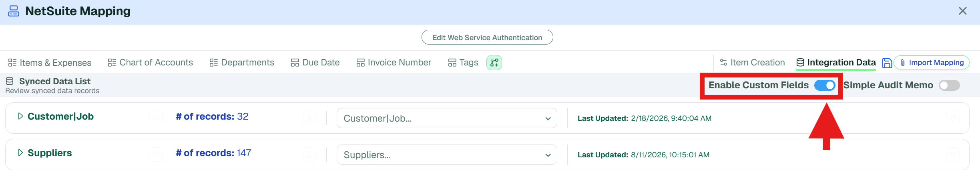The height and width of the screenshot is (171, 980).
Task: Click "# of records: 147" text
Action: click(213, 153)
